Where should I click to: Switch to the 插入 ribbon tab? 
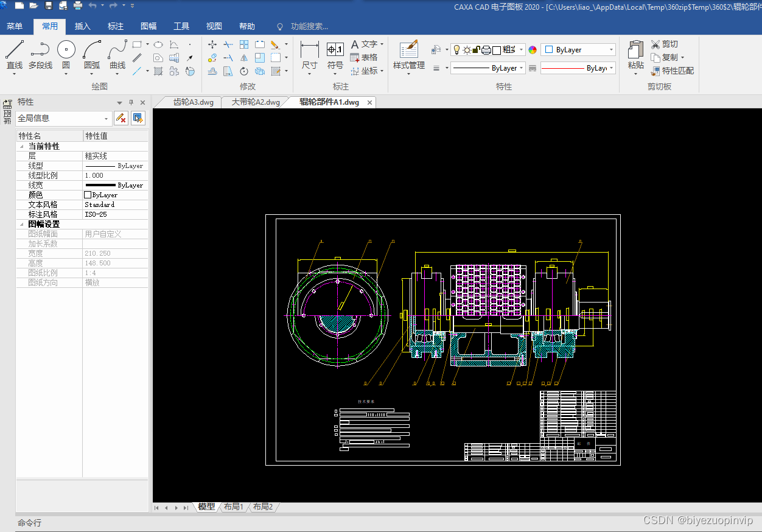click(x=83, y=26)
